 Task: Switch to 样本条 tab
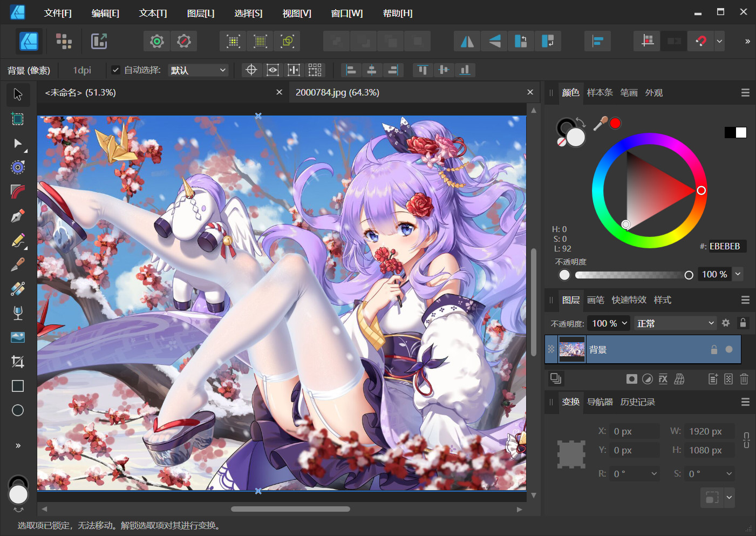[600, 93]
